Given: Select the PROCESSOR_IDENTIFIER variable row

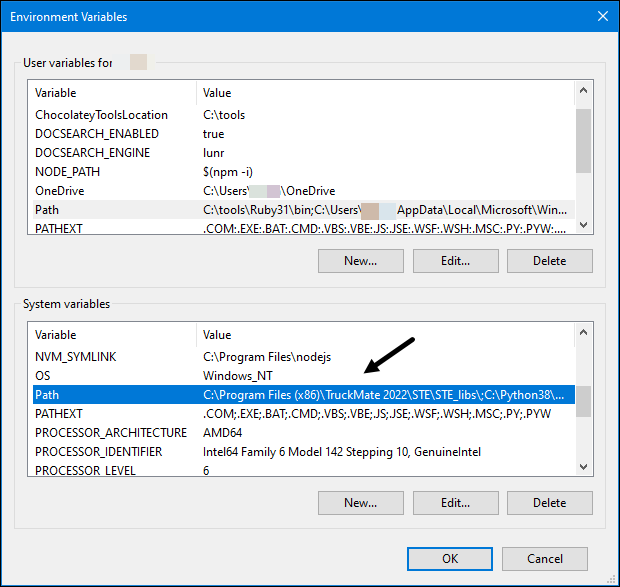Looking at the screenshot, I should pyautogui.click(x=105, y=452).
